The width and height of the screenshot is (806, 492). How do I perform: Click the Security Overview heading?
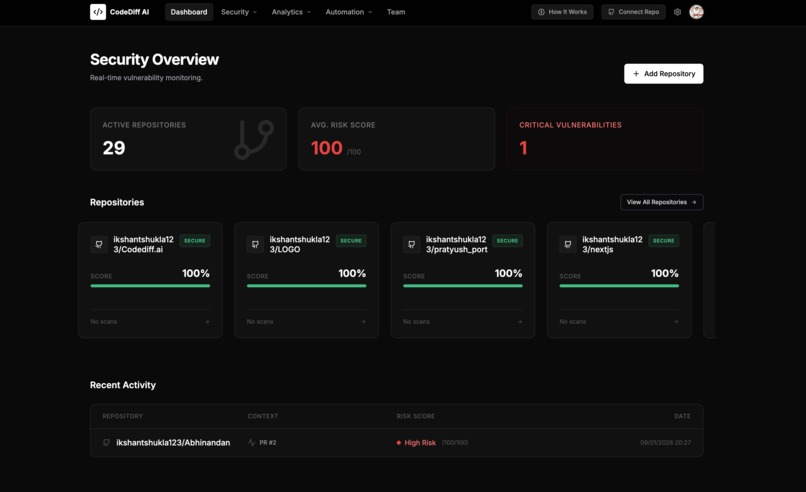[154, 60]
